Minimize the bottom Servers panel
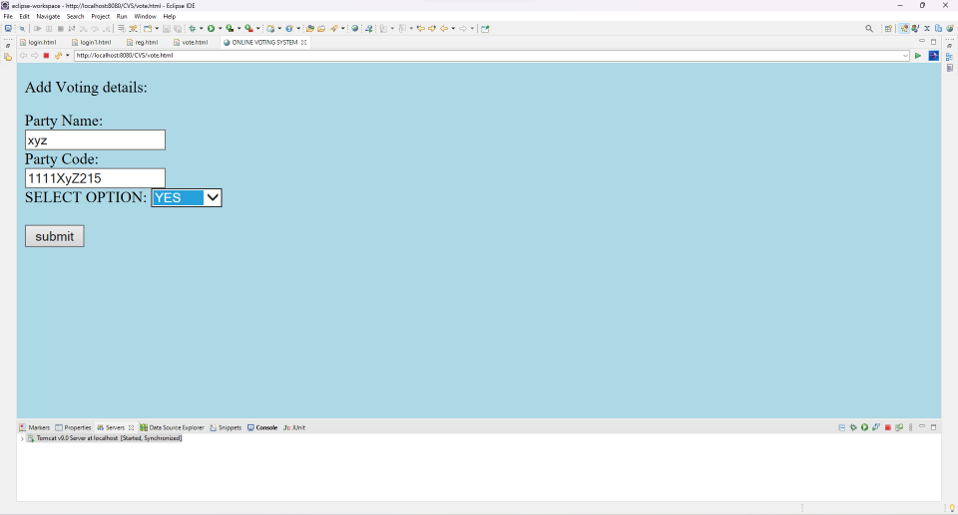Image resolution: width=958 pixels, height=515 pixels. tap(922, 426)
